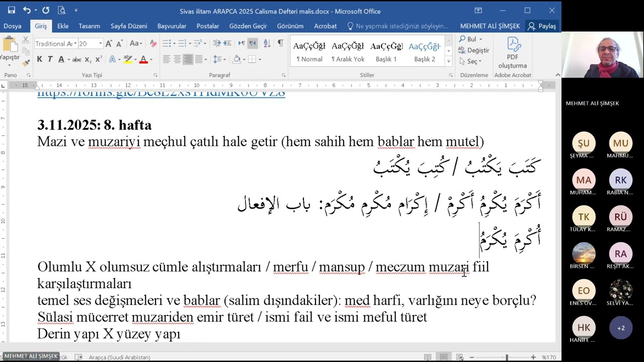Screen dimensions: 644x362
Task: Open the proofing icon in the status bar
Action: [x=78, y=357]
